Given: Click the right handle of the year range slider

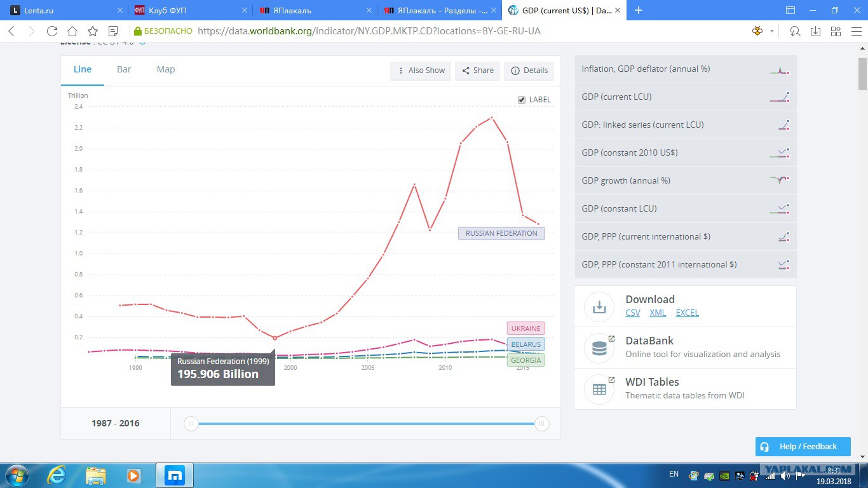Looking at the screenshot, I should click(542, 424).
